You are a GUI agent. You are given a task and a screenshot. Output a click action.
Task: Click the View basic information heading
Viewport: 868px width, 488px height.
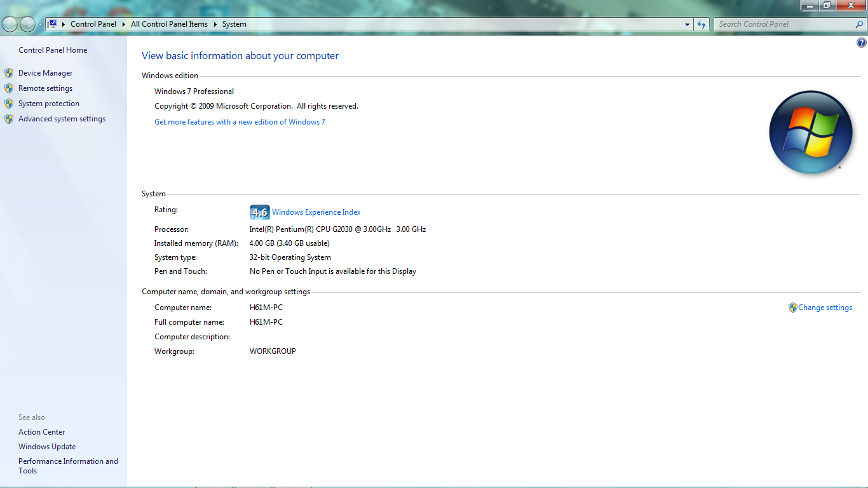pyautogui.click(x=240, y=56)
